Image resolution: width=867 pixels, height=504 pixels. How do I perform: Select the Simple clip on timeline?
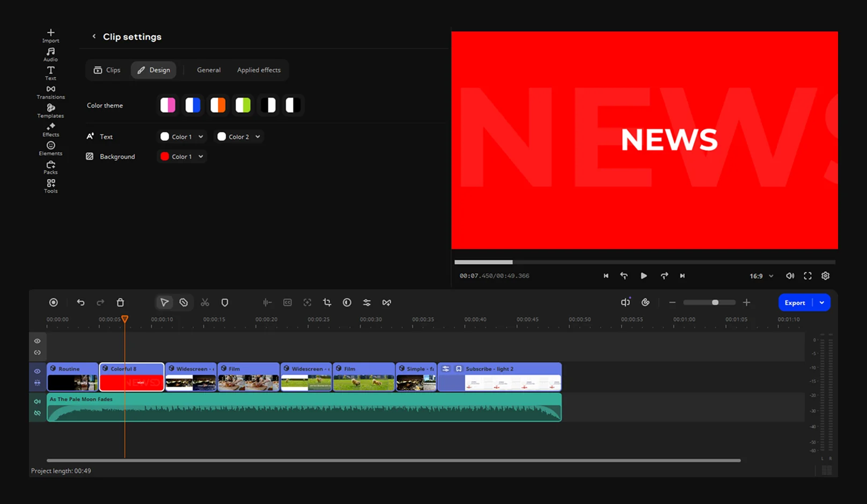coord(416,377)
